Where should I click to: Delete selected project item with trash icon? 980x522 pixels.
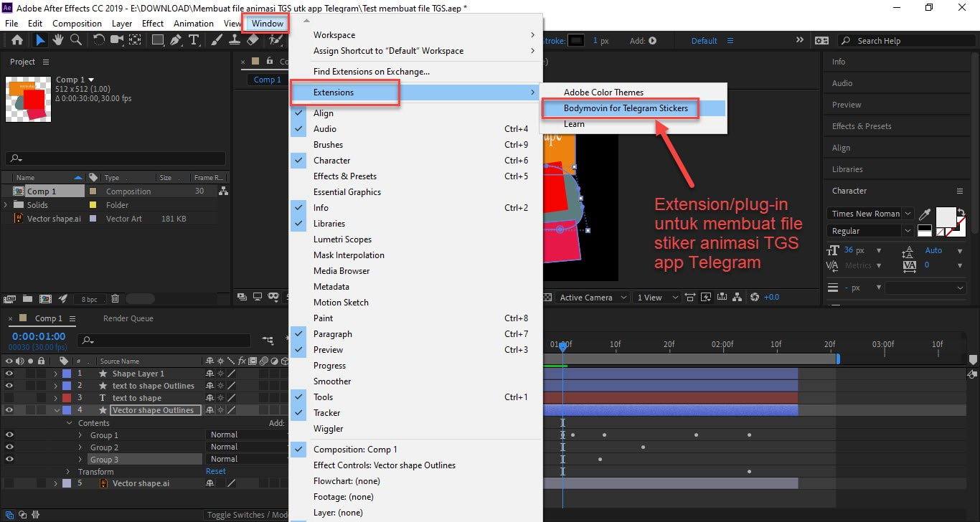pyautogui.click(x=115, y=298)
